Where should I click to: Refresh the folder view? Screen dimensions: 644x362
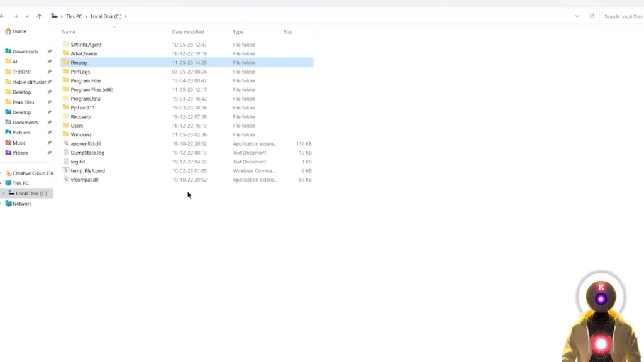[592, 16]
